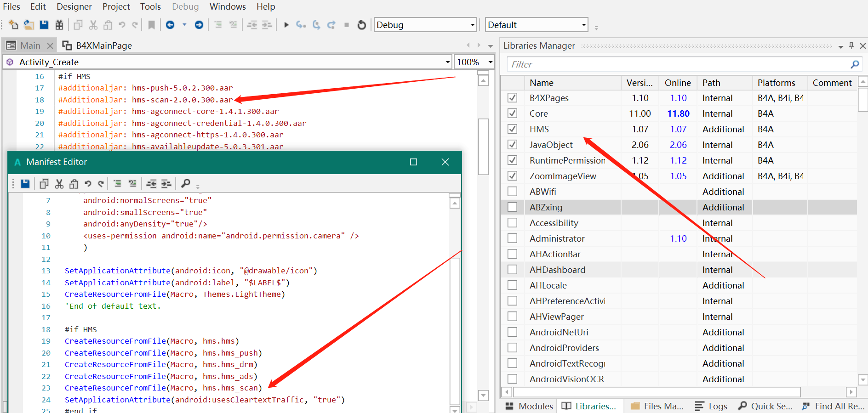Click the cut scissors icon in Manifest Editor

click(59, 184)
